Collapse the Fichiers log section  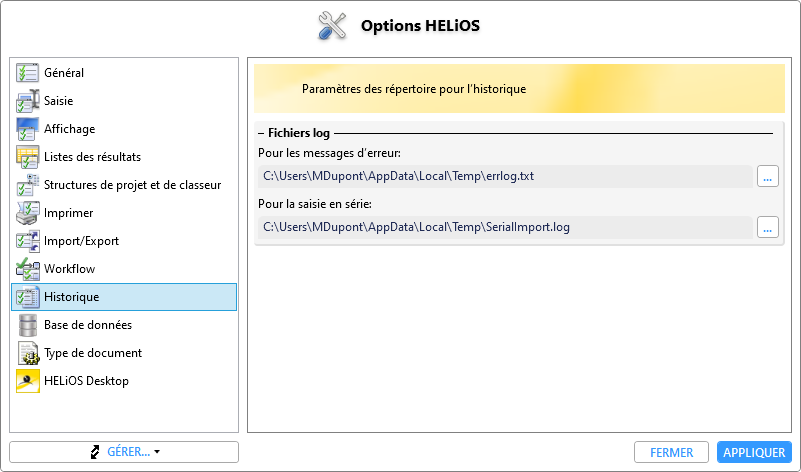click(261, 133)
